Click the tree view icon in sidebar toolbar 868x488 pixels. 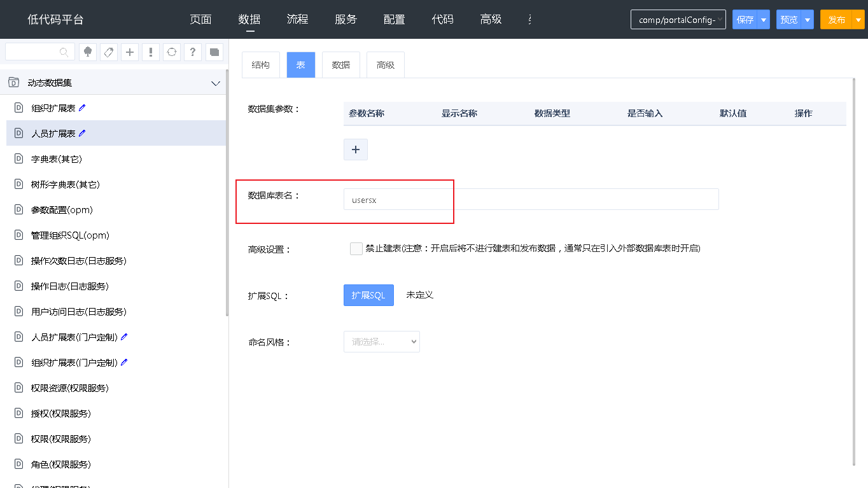(88, 52)
